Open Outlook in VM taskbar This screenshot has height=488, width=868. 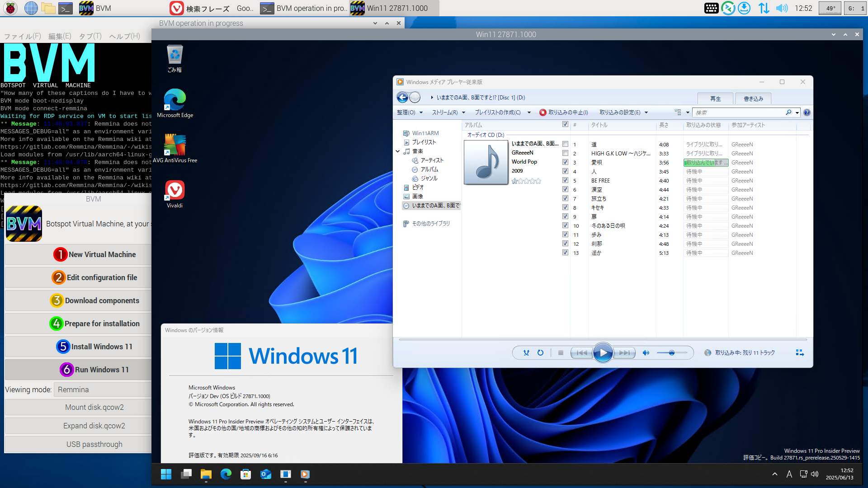pyautogui.click(x=266, y=474)
